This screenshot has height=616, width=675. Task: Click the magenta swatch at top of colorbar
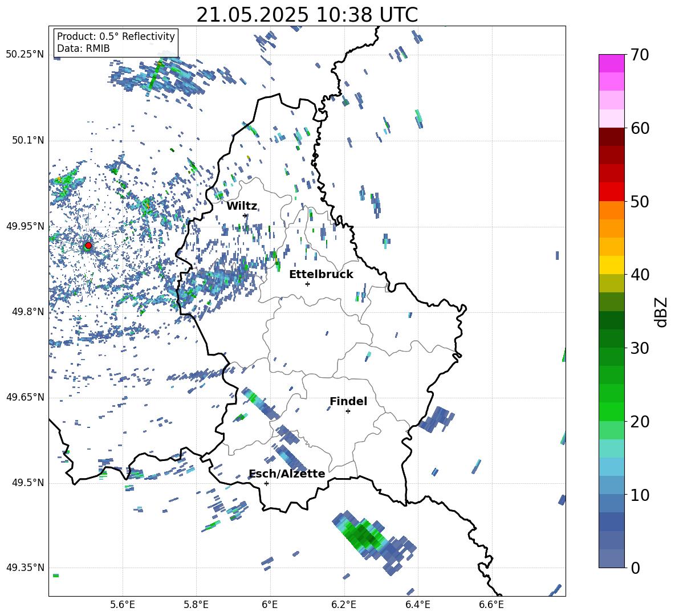click(611, 64)
